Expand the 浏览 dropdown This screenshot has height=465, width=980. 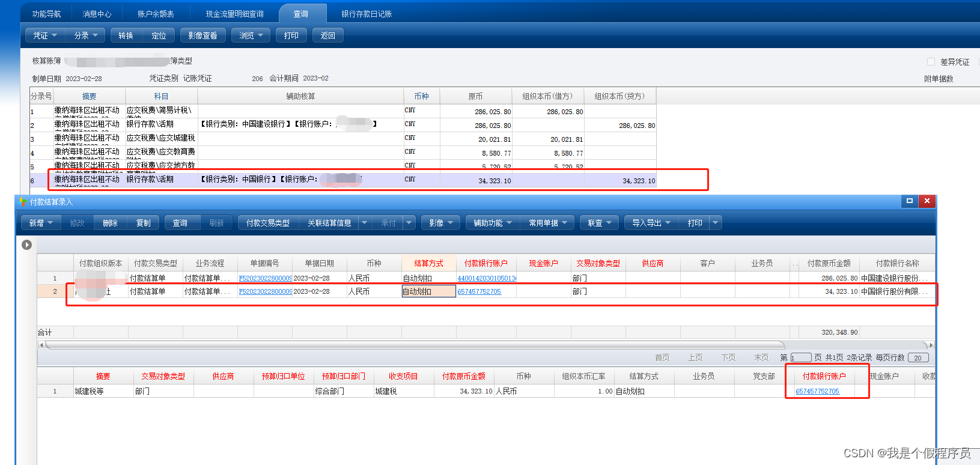click(251, 35)
